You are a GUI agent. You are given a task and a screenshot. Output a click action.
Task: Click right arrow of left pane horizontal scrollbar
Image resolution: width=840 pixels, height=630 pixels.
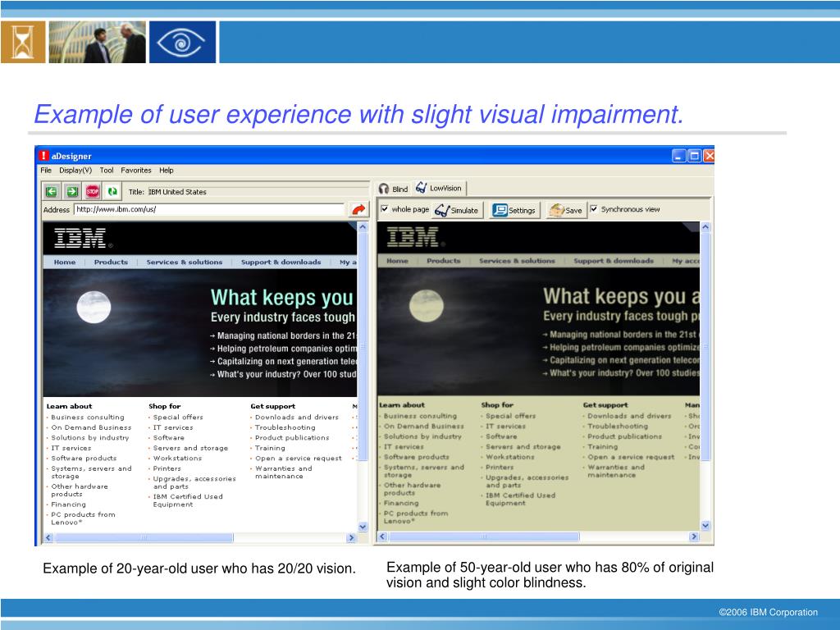[x=351, y=537]
